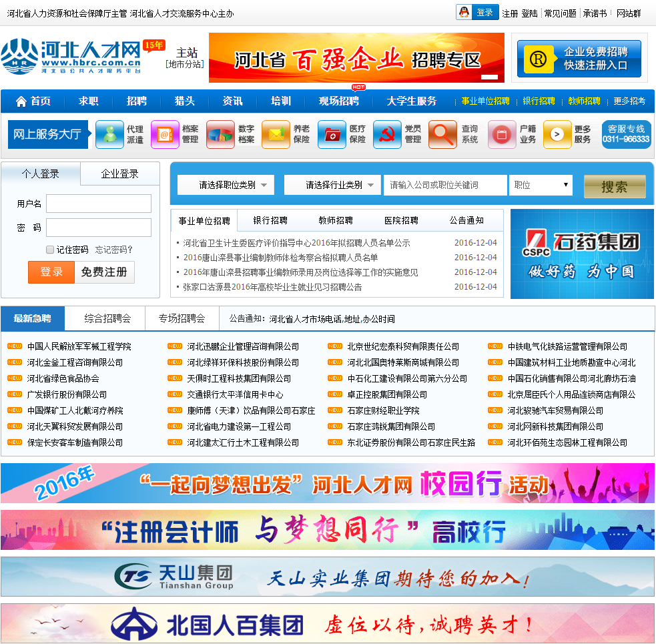This screenshot has height=644, width=656.
Task: Open the 企业免费招聘快速注册入口 banner
Action: pyautogui.click(x=579, y=59)
